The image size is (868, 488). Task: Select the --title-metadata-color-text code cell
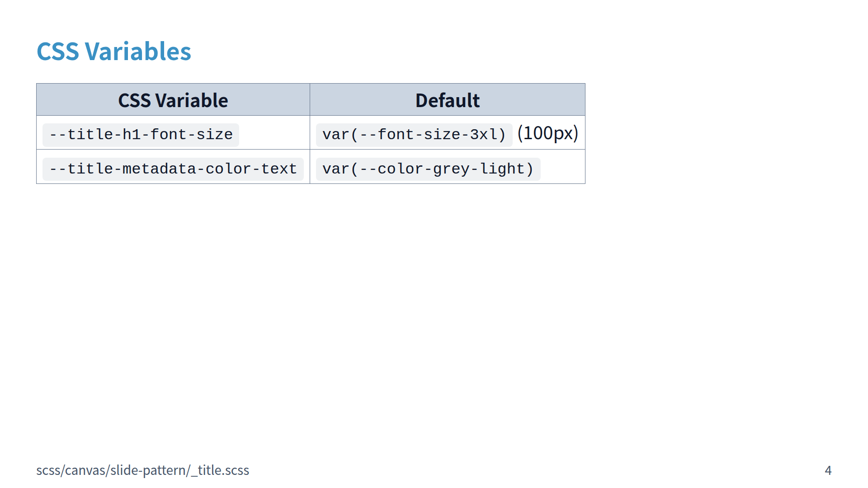pos(173,169)
